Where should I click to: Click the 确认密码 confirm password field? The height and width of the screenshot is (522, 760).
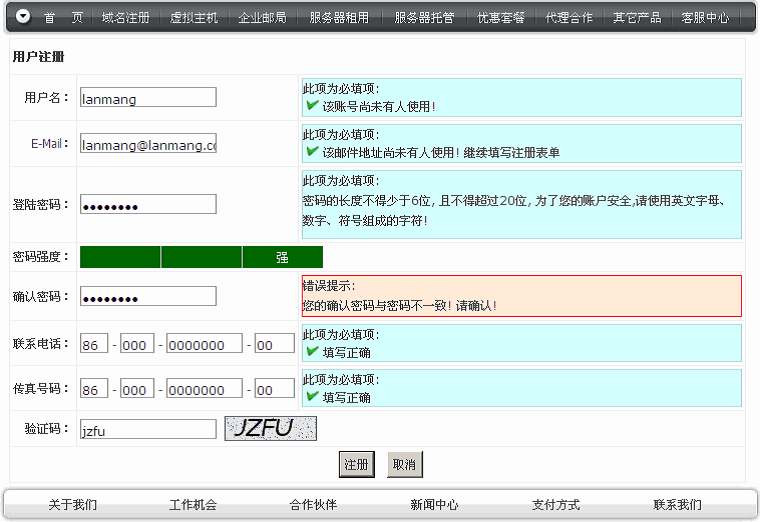point(148,296)
